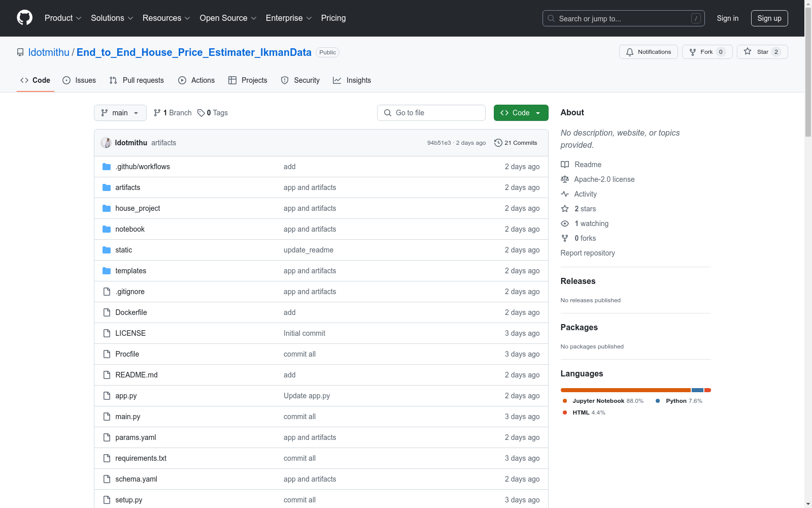812x508 pixels.
Task: View the Security tab
Action: [x=300, y=80]
